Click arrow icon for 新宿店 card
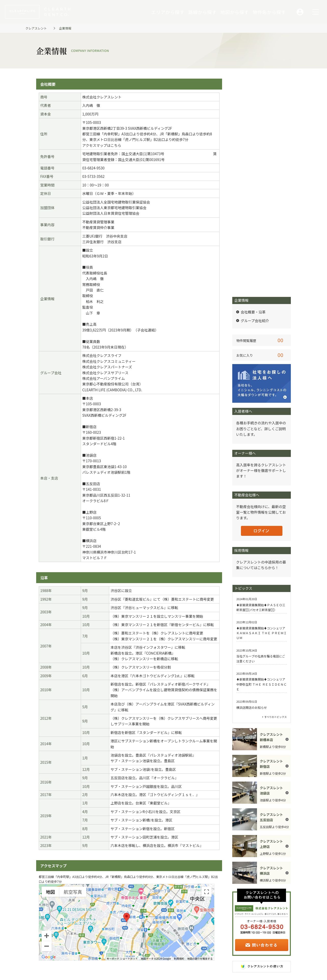Viewport: 327px width, 980px height. pos(287,766)
